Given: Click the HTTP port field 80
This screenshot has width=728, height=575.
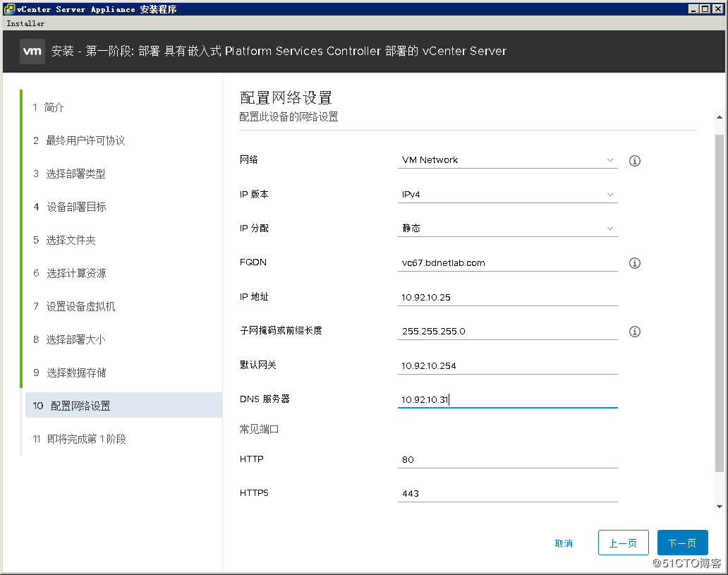Looking at the screenshot, I should pos(507,459).
